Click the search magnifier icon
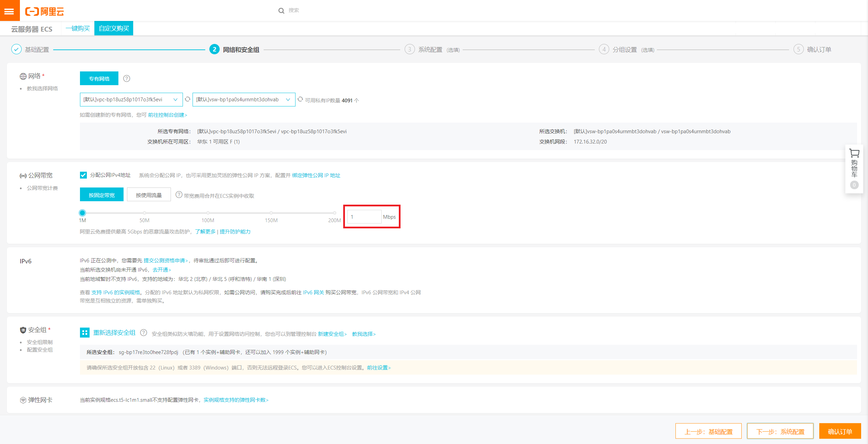The height and width of the screenshot is (444, 868). [x=281, y=11]
